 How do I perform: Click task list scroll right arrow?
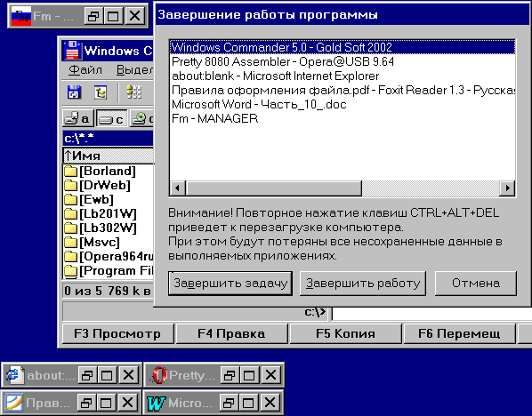point(507,188)
